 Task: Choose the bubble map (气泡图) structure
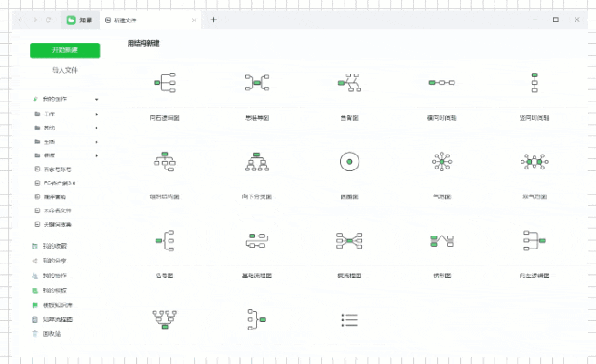441,161
